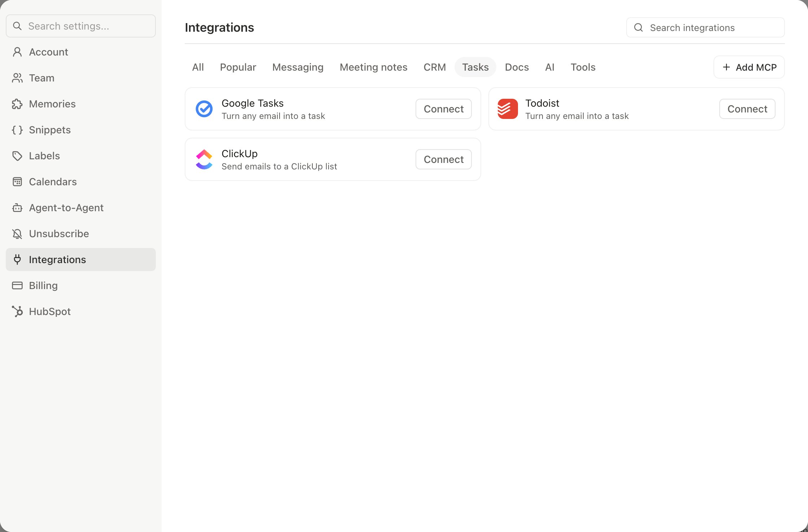Go to Memories settings label
This screenshot has height=532, width=808.
click(52, 104)
